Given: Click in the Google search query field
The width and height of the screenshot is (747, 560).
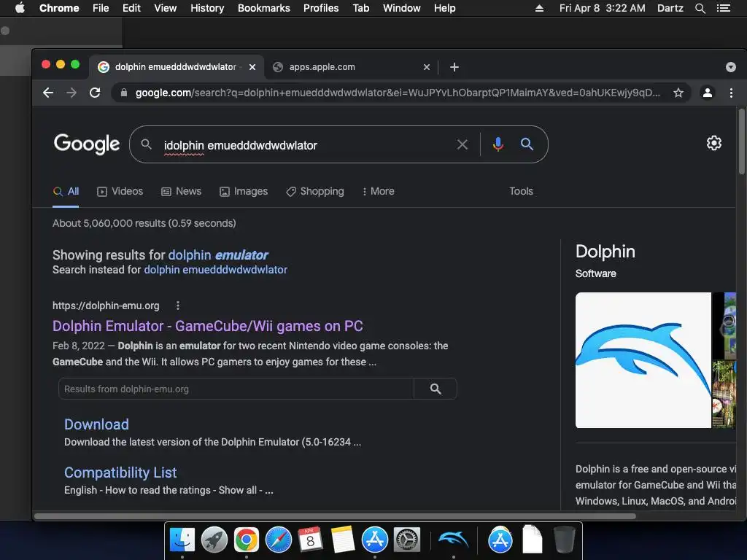Looking at the screenshot, I should click(x=305, y=145).
